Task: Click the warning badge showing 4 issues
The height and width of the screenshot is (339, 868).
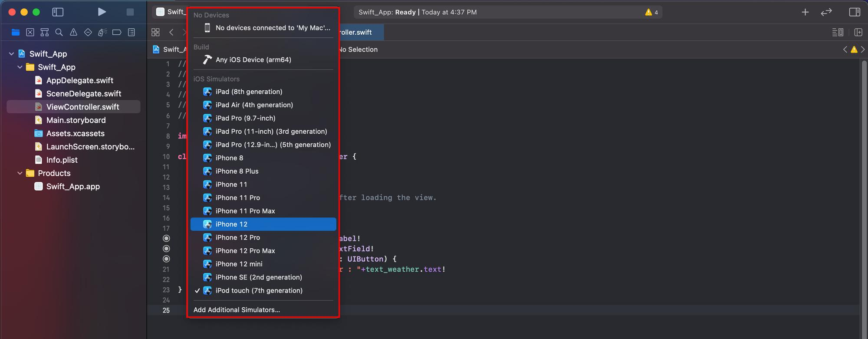Action: pyautogui.click(x=651, y=12)
